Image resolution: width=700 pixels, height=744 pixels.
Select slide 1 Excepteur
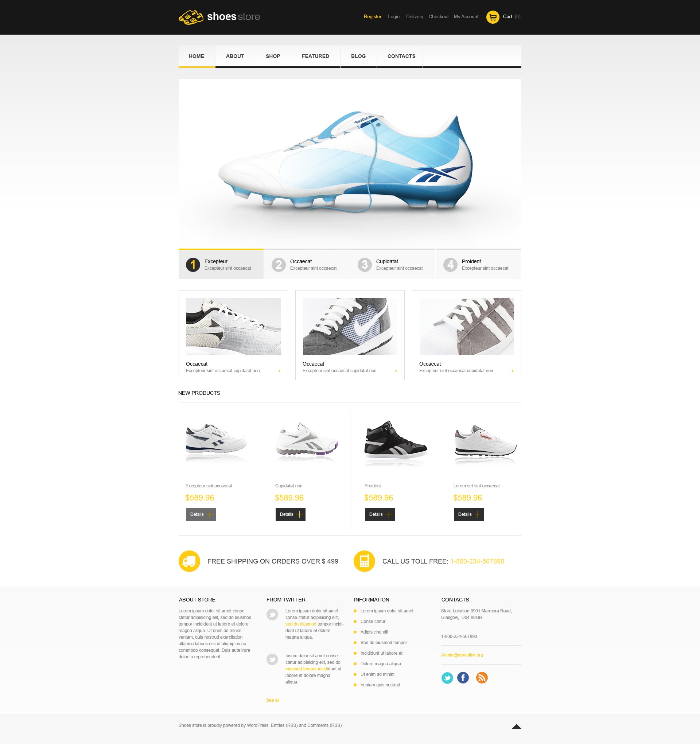click(x=221, y=264)
